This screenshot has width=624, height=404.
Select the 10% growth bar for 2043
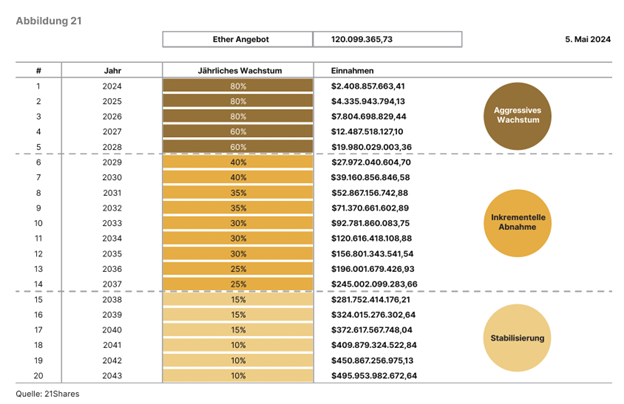coord(238,375)
